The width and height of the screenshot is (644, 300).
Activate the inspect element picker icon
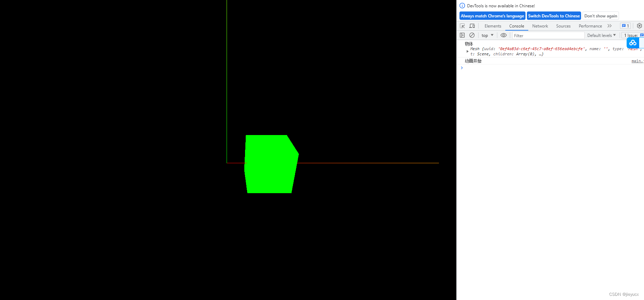pyautogui.click(x=462, y=26)
